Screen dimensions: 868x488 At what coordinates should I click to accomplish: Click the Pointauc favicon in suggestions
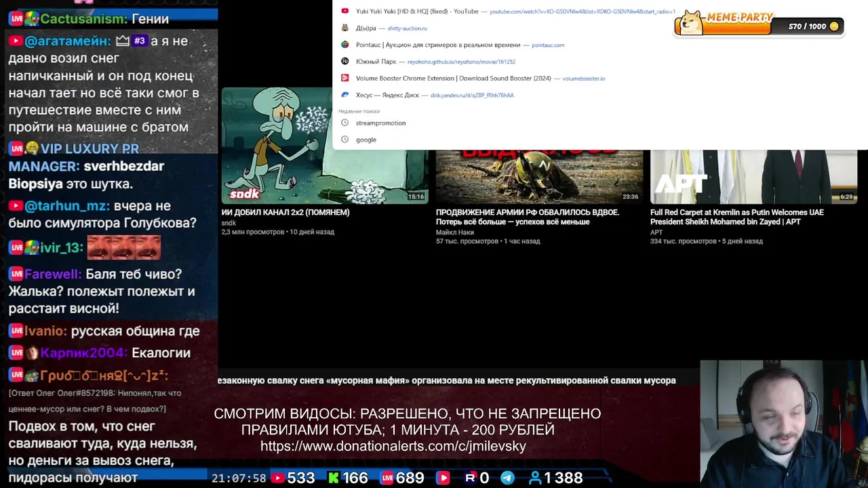pos(344,45)
